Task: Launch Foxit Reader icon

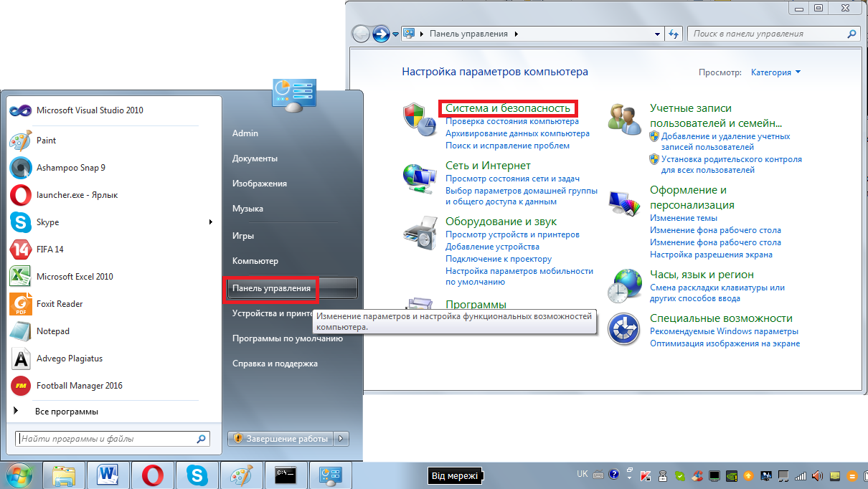Action: [x=21, y=304]
